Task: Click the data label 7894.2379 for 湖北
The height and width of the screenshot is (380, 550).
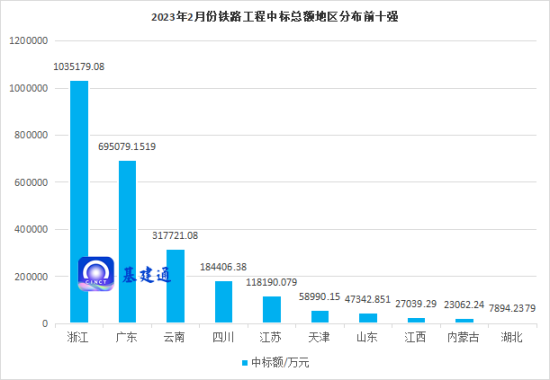Action: (x=512, y=308)
